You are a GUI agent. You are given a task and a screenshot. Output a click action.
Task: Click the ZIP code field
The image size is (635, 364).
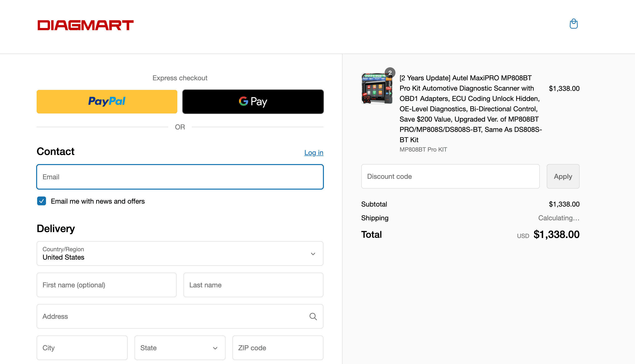tap(278, 348)
